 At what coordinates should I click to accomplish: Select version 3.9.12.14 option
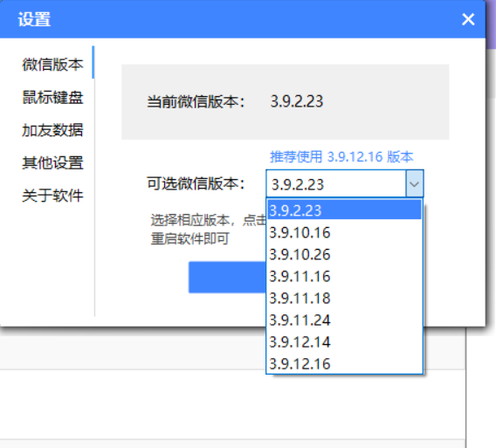coord(344,341)
